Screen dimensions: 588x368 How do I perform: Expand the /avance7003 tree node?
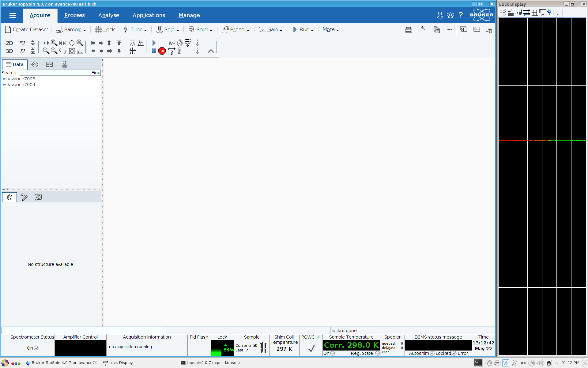[x=5, y=79]
